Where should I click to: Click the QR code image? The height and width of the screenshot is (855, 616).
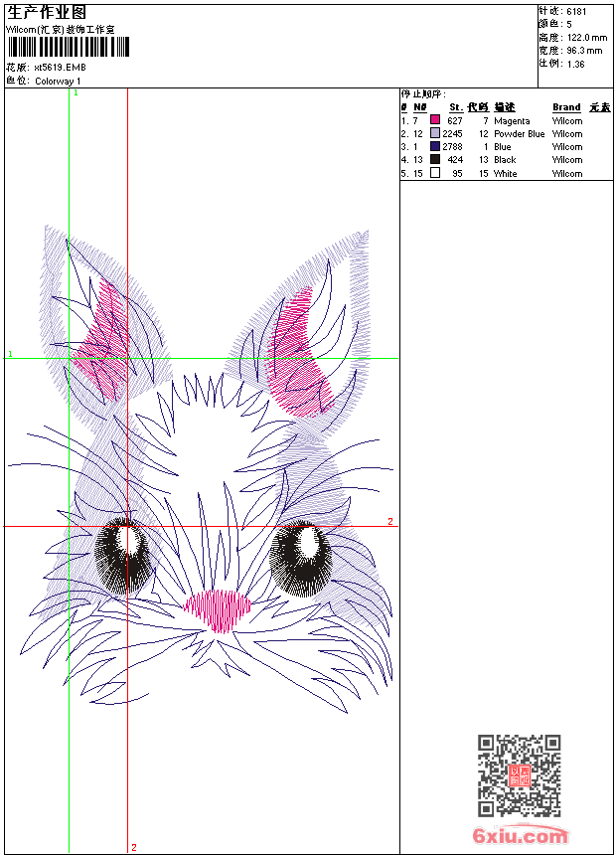pyautogui.click(x=520, y=775)
